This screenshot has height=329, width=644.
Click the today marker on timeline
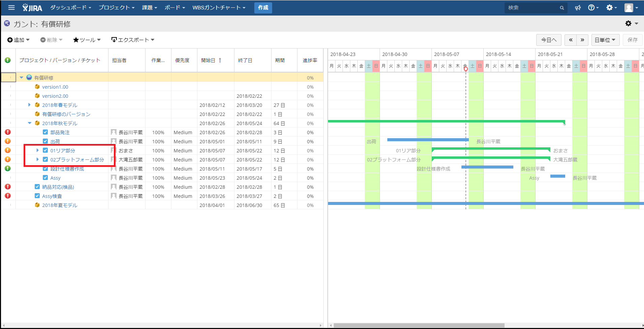(x=466, y=69)
